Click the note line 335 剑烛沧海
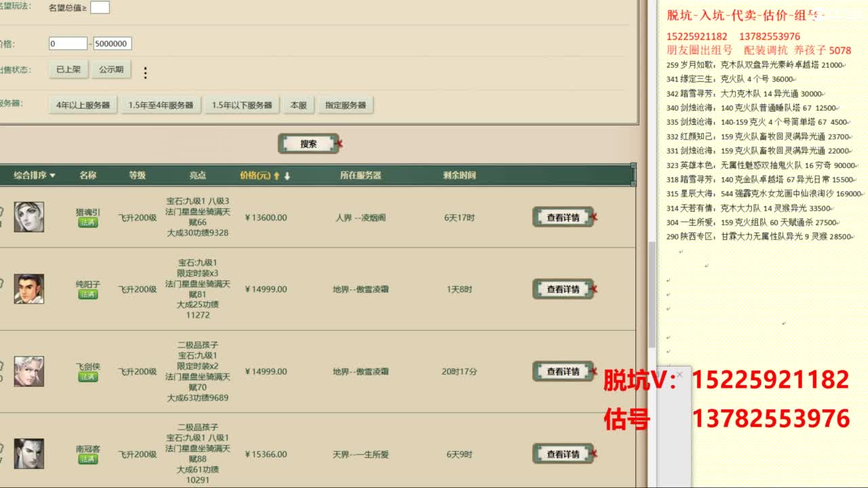The height and width of the screenshot is (488, 868). [x=759, y=122]
